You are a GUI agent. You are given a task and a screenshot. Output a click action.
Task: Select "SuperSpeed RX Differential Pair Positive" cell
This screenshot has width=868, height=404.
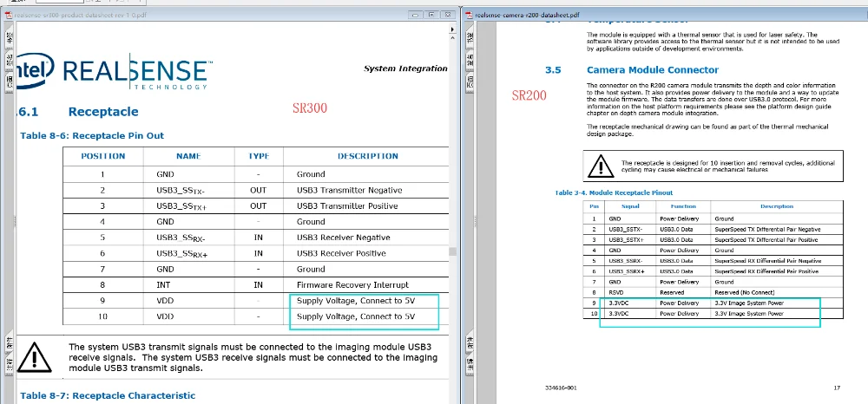pyautogui.click(x=766, y=271)
